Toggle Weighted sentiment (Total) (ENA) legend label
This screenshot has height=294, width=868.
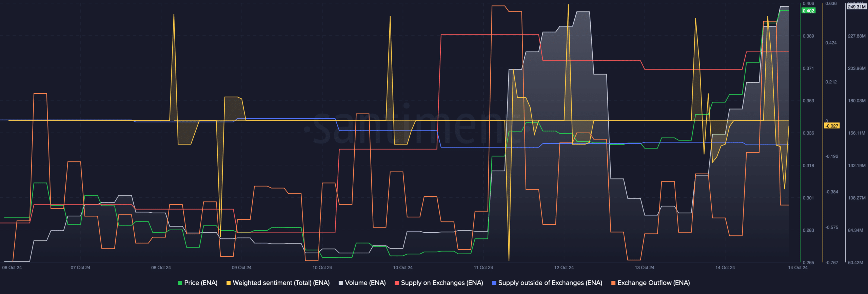281,283
